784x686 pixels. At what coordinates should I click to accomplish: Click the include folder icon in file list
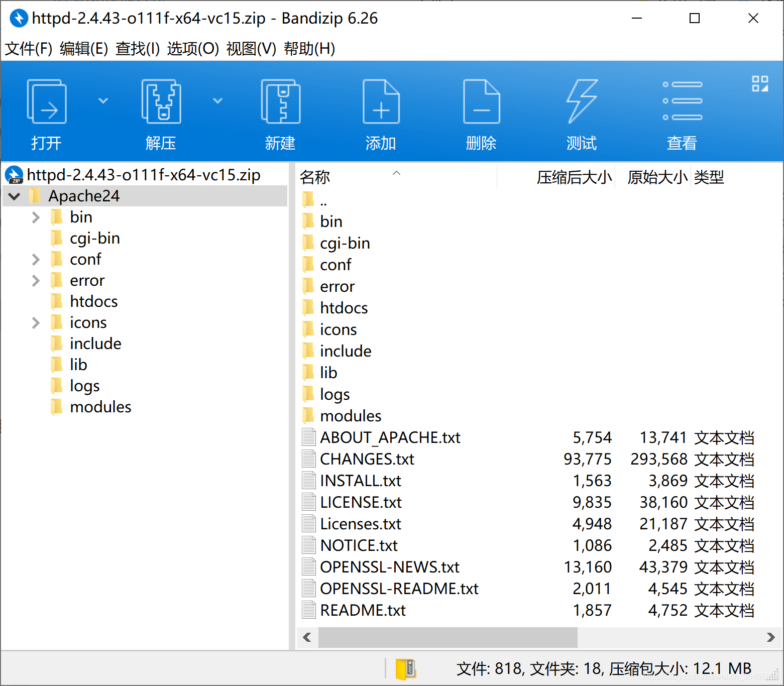click(308, 351)
